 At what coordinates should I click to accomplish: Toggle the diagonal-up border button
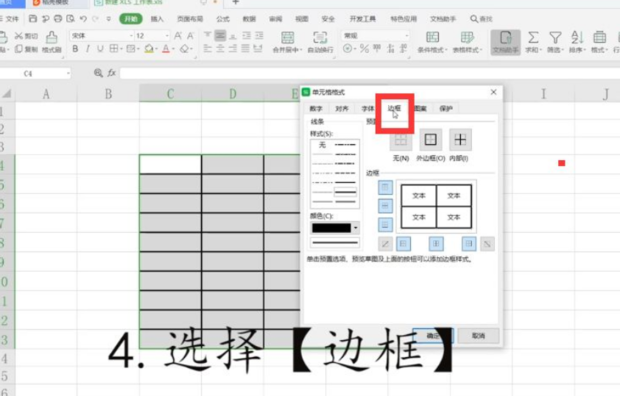click(385, 244)
